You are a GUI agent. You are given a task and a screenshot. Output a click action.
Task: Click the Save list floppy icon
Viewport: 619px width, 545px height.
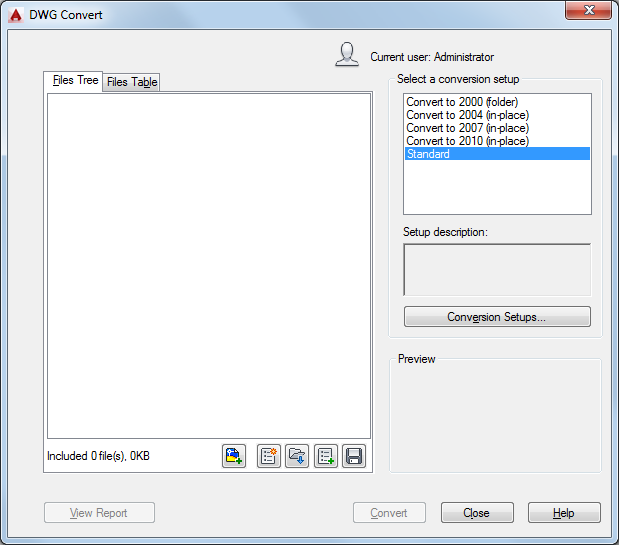pyautogui.click(x=354, y=456)
